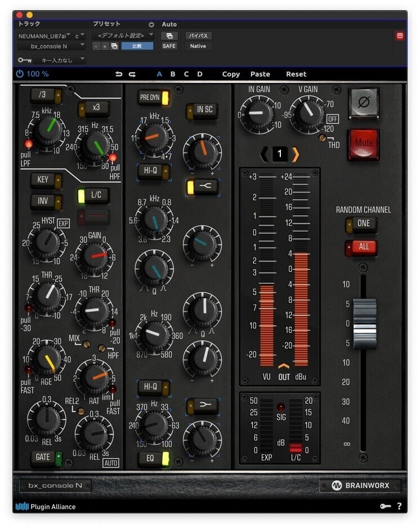420x528 pixels.
Task: Click the Native button
Action: (198, 46)
